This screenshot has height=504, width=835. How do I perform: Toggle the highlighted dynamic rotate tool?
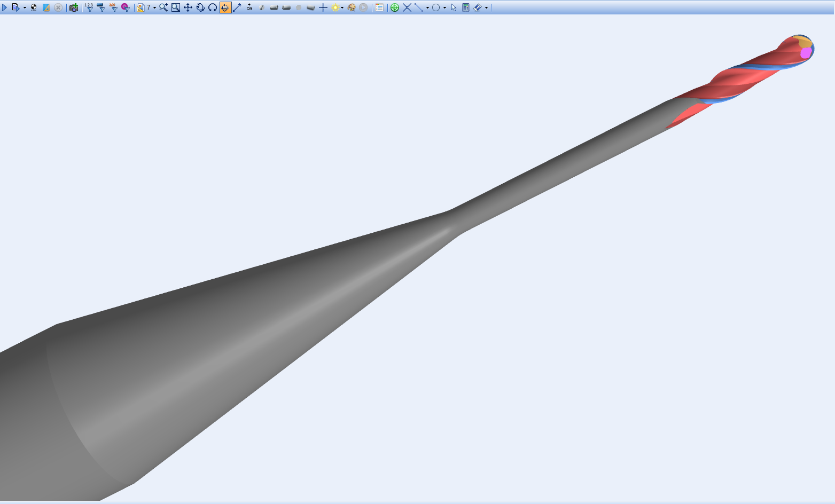coord(225,7)
